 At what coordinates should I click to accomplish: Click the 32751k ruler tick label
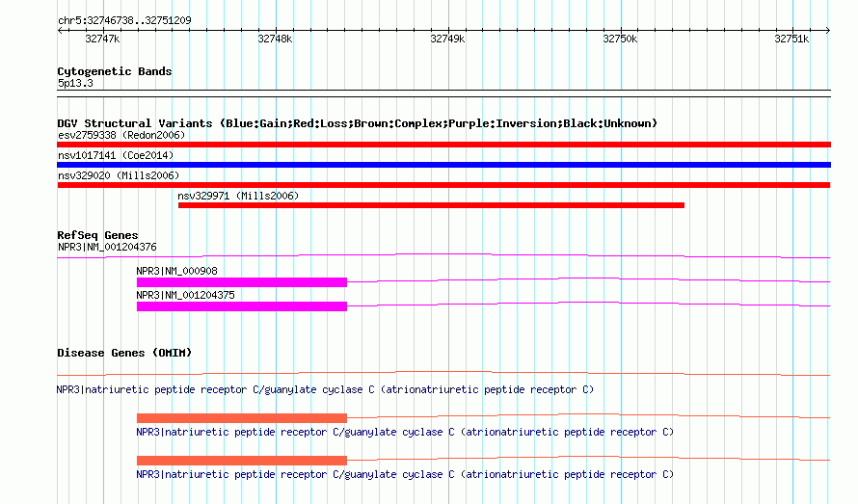click(791, 39)
